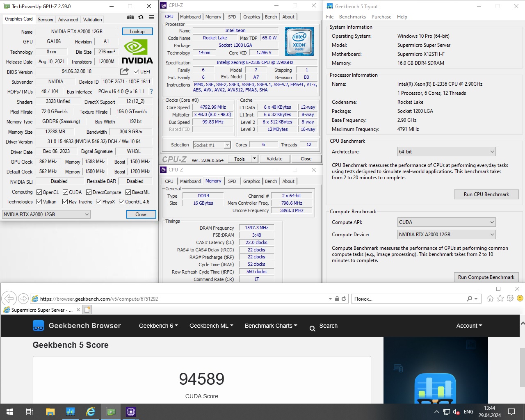Toggle the OpenCL checkbox
Screen dimensions: 525x420
(39, 192)
